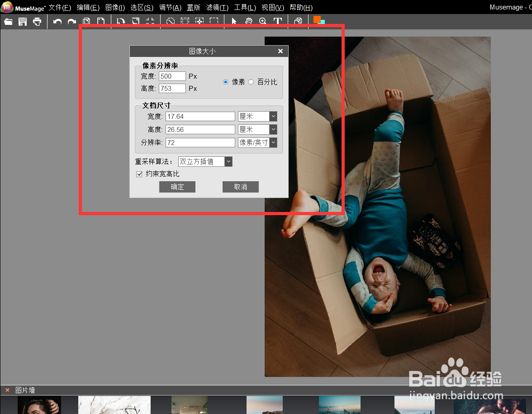
Task: Click the orange foreground color swatch
Action: pyautogui.click(x=317, y=19)
